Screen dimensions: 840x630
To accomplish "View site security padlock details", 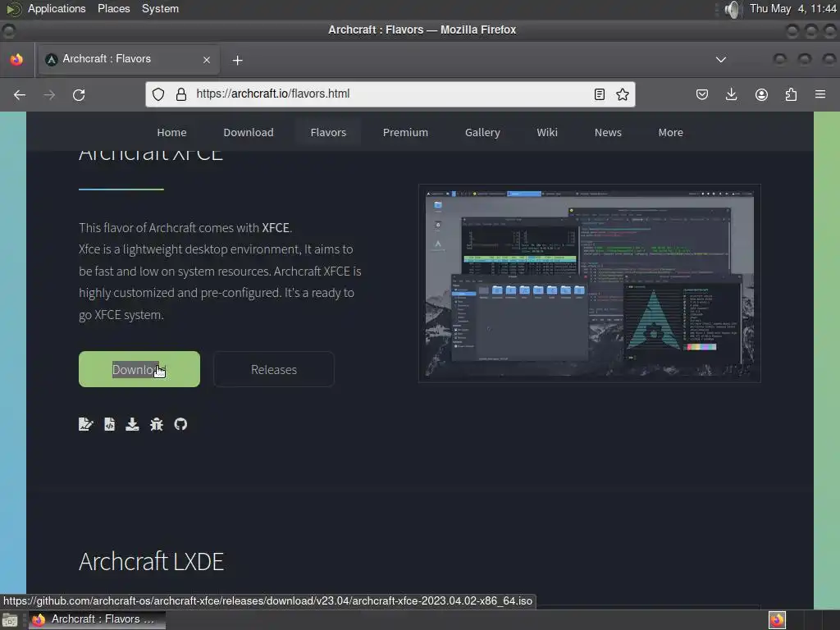I will coord(181,94).
